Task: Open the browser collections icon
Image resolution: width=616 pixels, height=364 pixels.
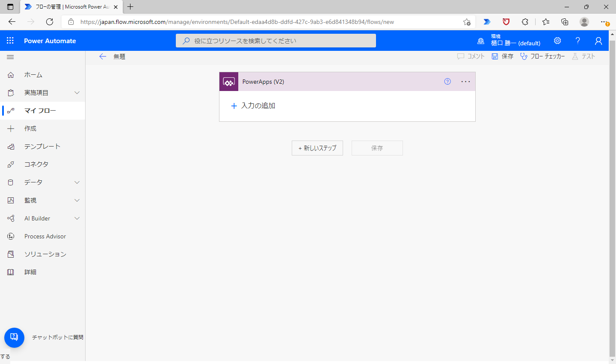Action: click(x=565, y=22)
